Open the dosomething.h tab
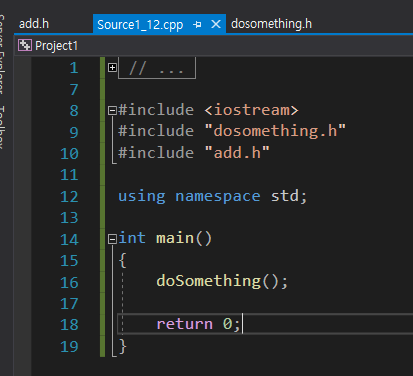Image resolution: width=413 pixels, height=376 pixels. click(x=271, y=24)
